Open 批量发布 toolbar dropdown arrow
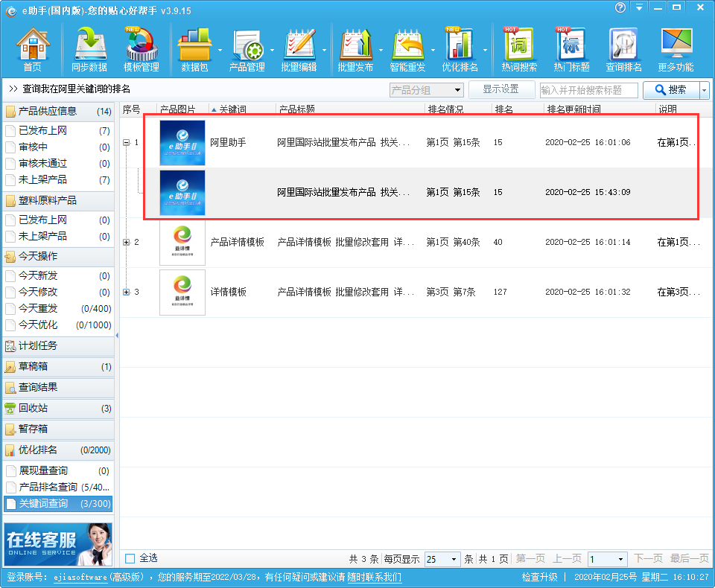The width and height of the screenshot is (715, 588). 381,50
